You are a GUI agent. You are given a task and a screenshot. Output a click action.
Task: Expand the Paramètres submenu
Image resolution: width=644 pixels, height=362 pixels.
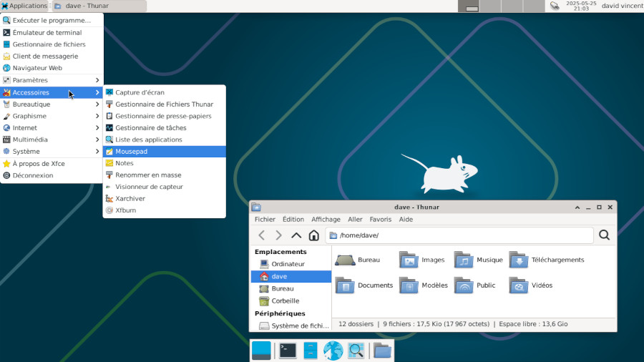[52, 80]
